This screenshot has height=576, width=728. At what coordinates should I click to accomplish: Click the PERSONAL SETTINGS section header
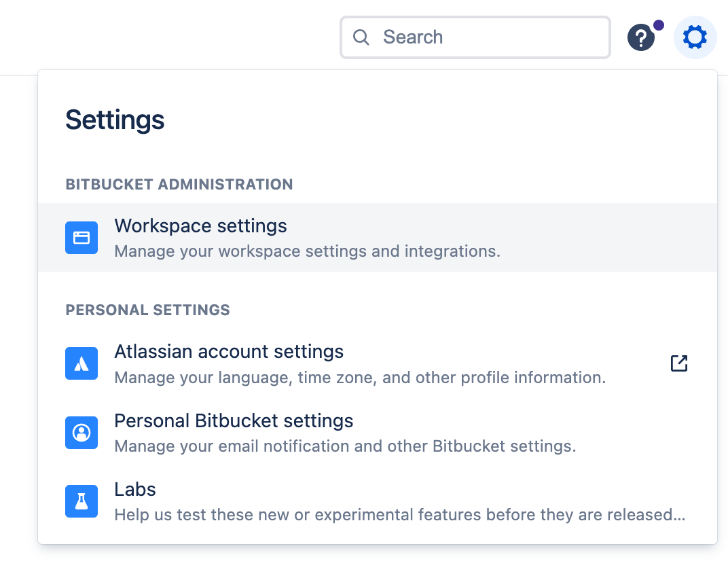pos(147,310)
